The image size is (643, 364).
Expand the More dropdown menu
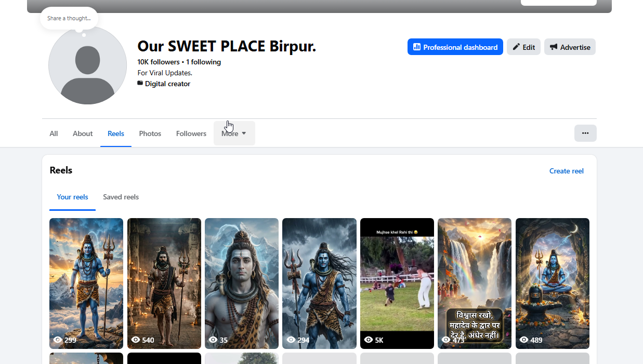234,133
